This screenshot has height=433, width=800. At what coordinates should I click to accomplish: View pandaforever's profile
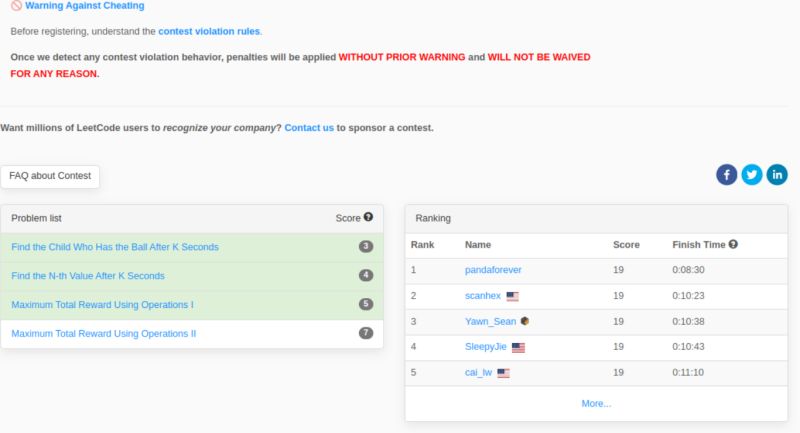(x=493, y=270)
